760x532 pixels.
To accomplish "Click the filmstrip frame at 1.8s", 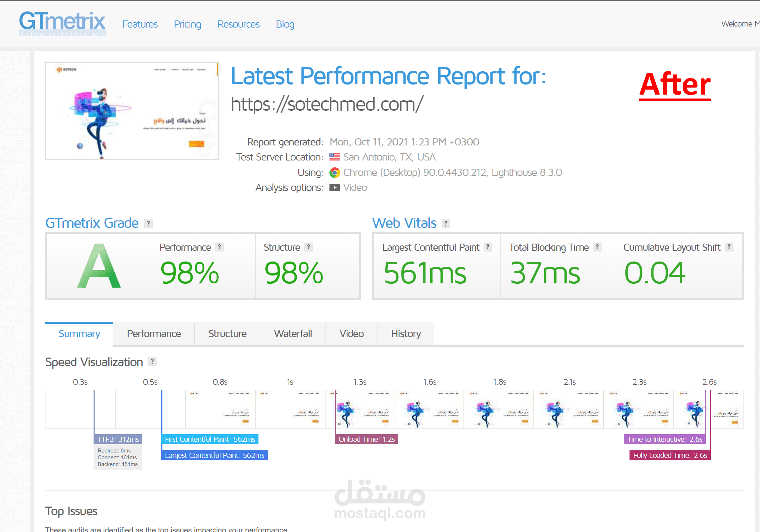I will (x=499, y=409).
